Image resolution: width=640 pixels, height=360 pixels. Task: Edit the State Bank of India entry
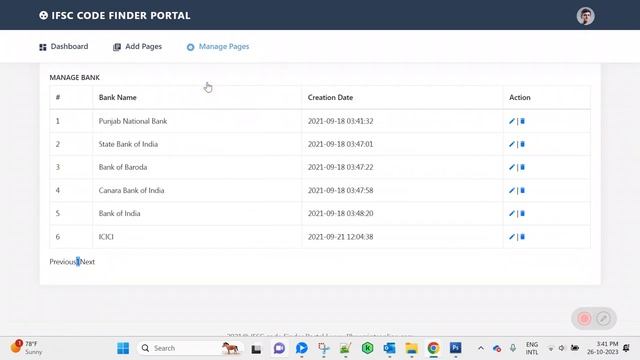point(511,144)
